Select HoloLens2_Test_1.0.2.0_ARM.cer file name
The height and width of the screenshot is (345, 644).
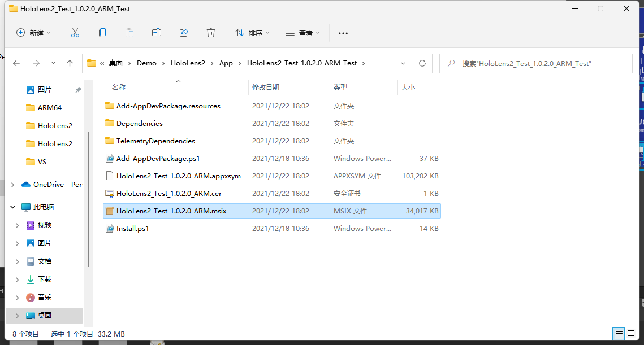169,193
